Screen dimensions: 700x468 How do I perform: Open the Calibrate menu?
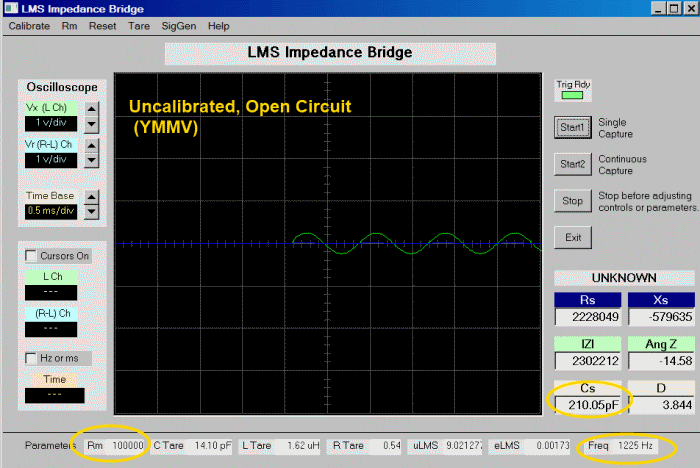[29, 26]
